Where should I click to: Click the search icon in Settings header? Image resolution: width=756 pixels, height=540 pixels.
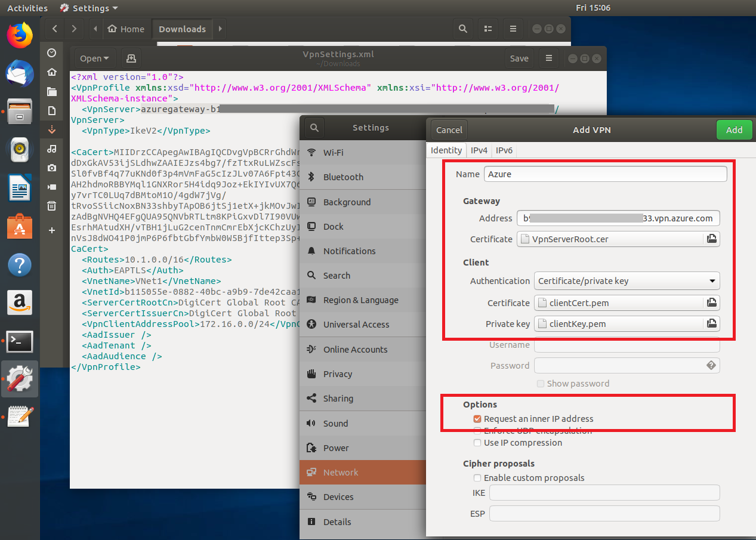pos(314,128)
